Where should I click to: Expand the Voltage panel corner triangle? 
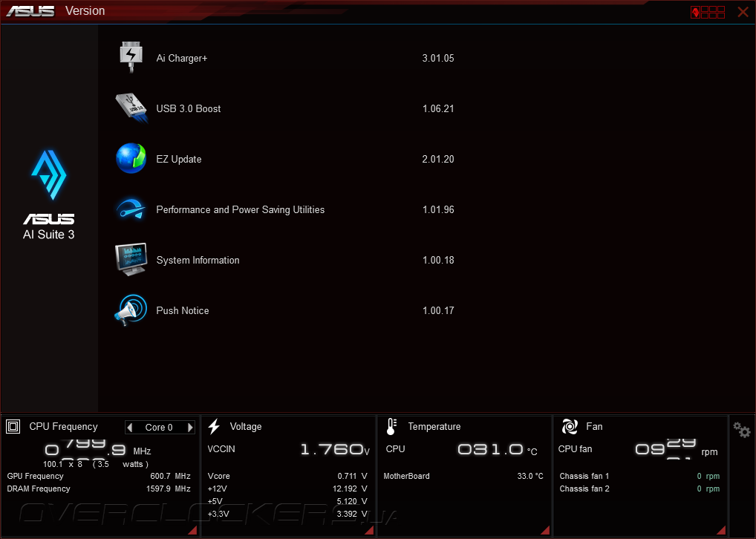(x=369, y=530)
